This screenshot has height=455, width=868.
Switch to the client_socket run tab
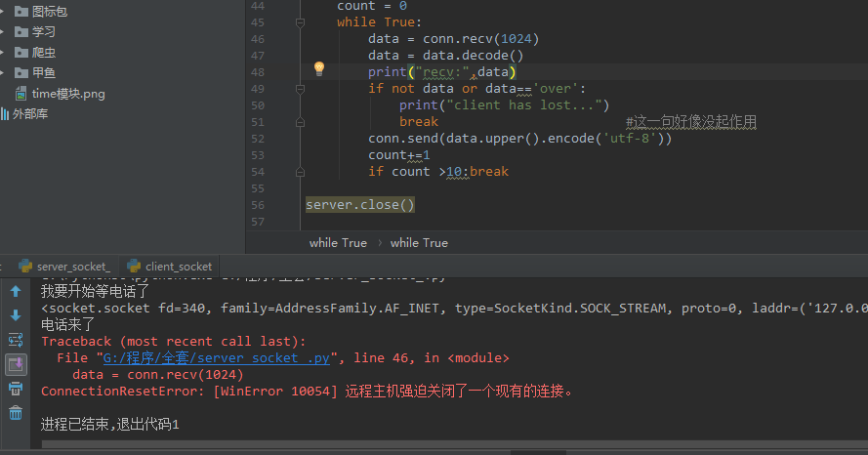178,267
